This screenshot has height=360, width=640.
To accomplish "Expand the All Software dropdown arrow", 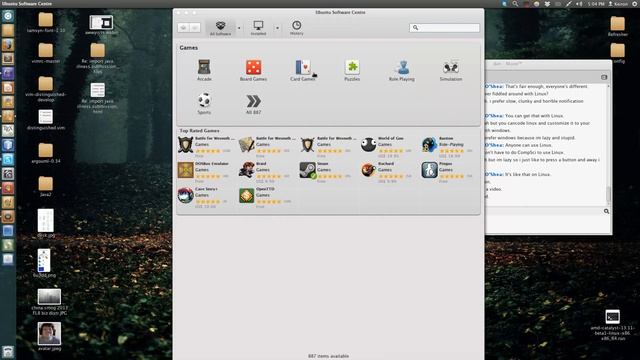I will (239, 28).
